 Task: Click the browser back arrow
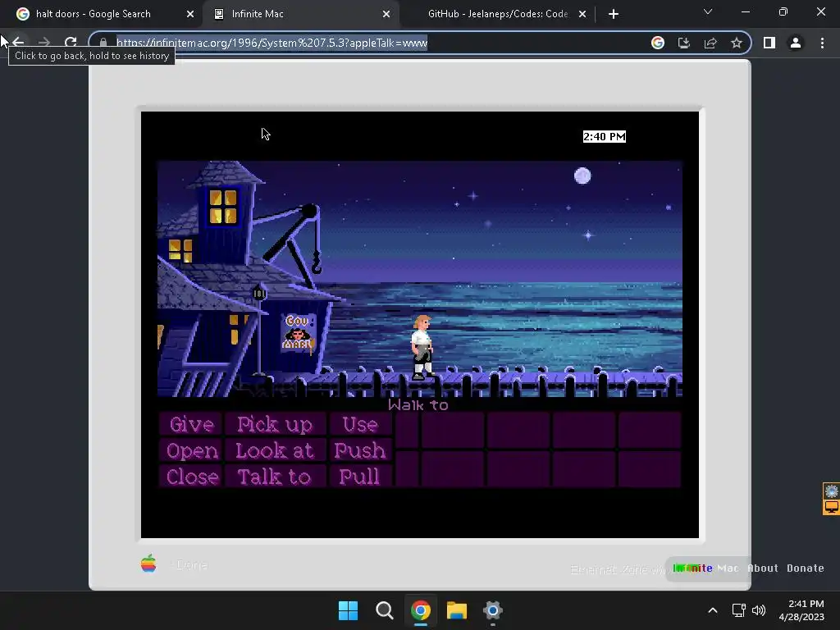[18, 43]
